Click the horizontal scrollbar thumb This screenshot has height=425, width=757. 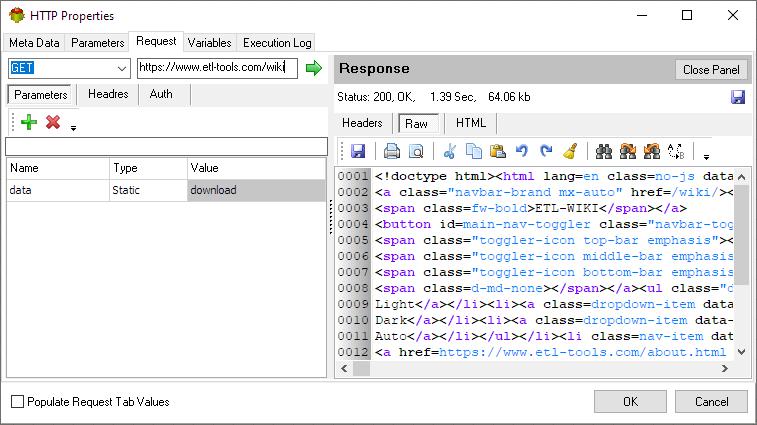[362, 368]
